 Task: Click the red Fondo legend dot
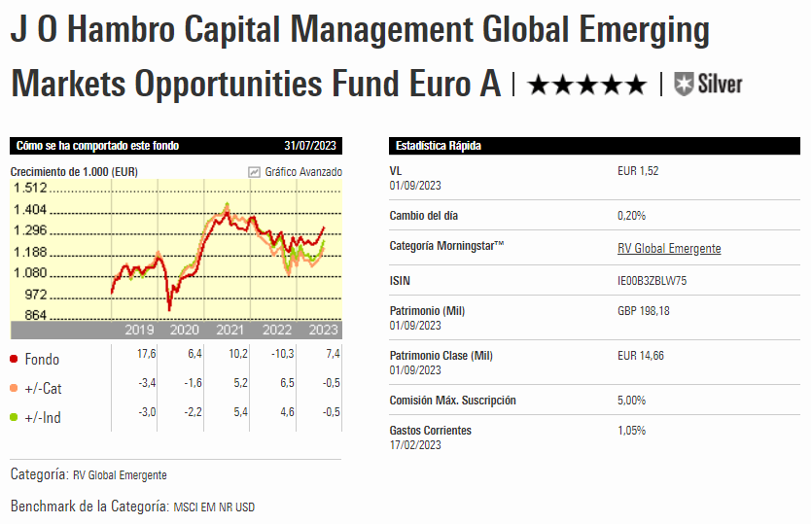[x=15, y=359]
